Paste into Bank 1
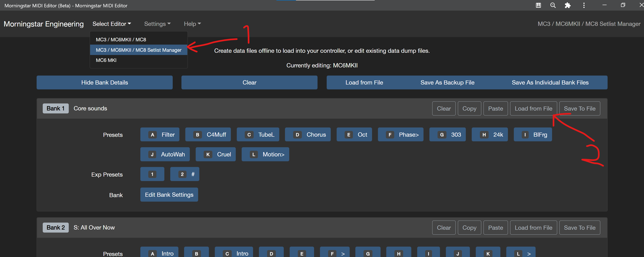 [496, 108]
